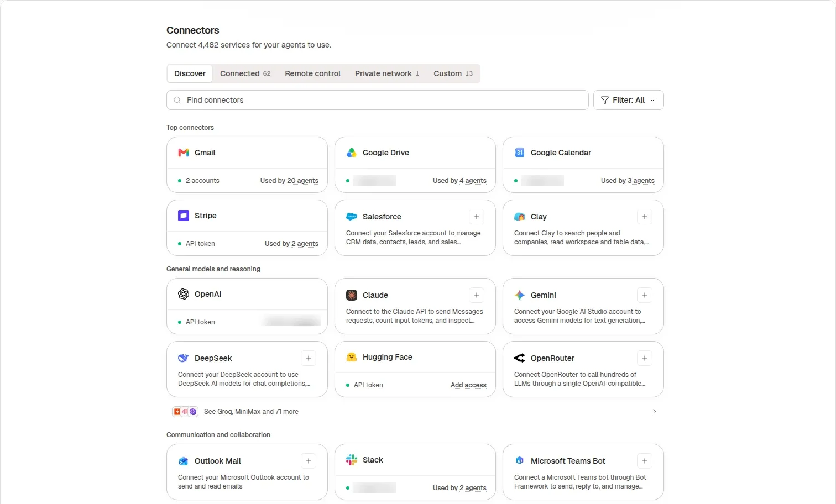
Task: Add the Gemini connector with plus button
Action: 645,295
